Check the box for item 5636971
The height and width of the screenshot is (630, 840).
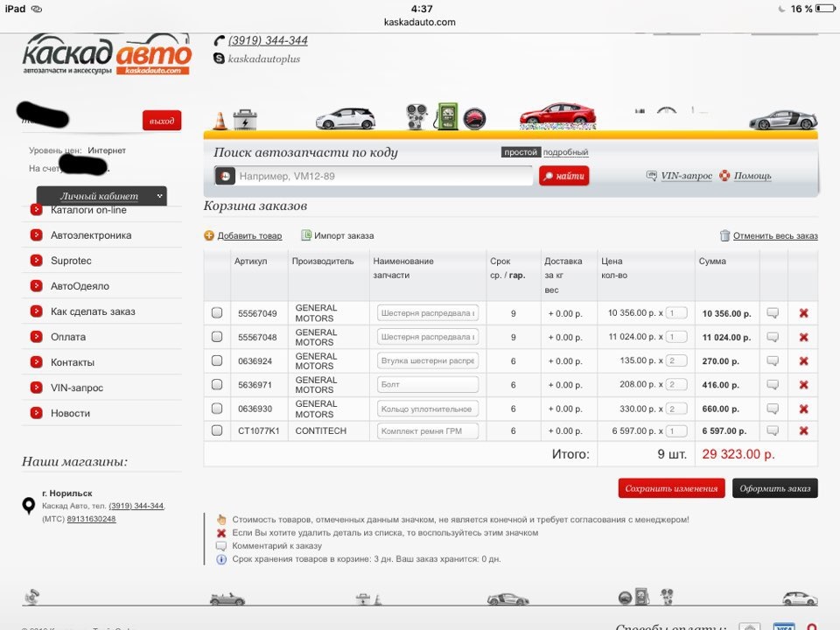[x=217, y=384]
